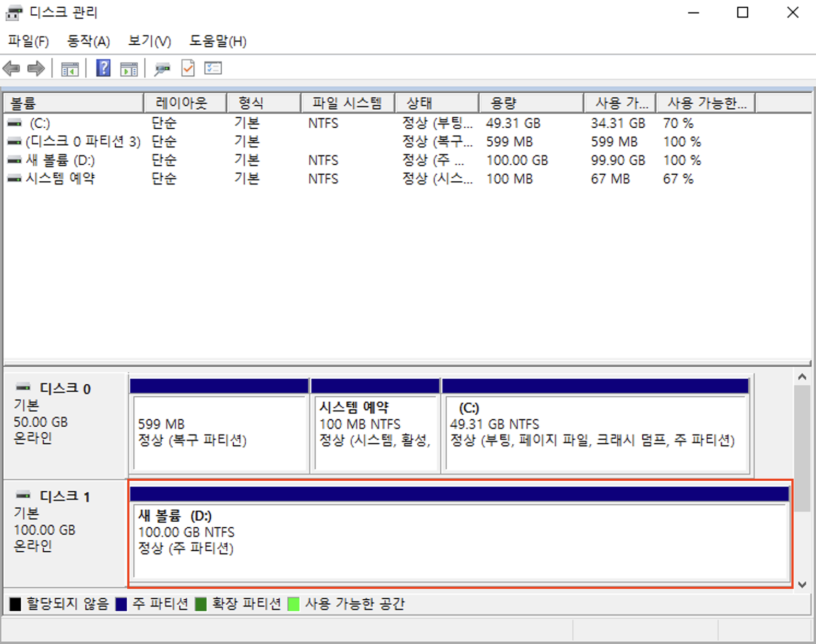This screenshot has width=816, height=644.
Task: Open the 도움말(H) menu
Action: click(218, 41)
